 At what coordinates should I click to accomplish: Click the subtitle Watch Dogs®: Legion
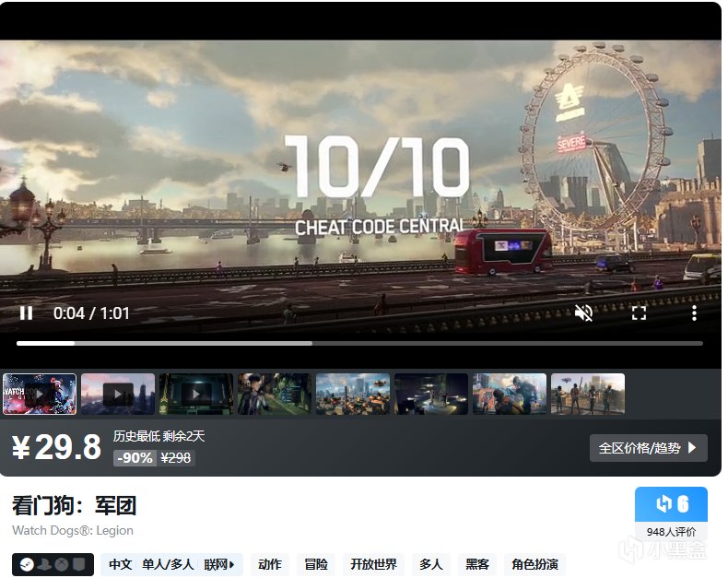pos(73,531)
